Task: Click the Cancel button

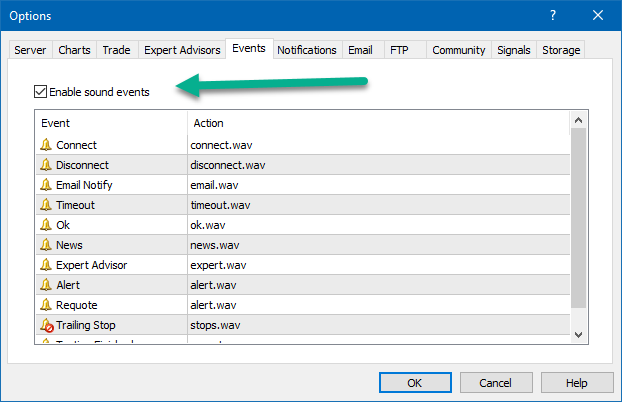Action: [x=495, y=382]
